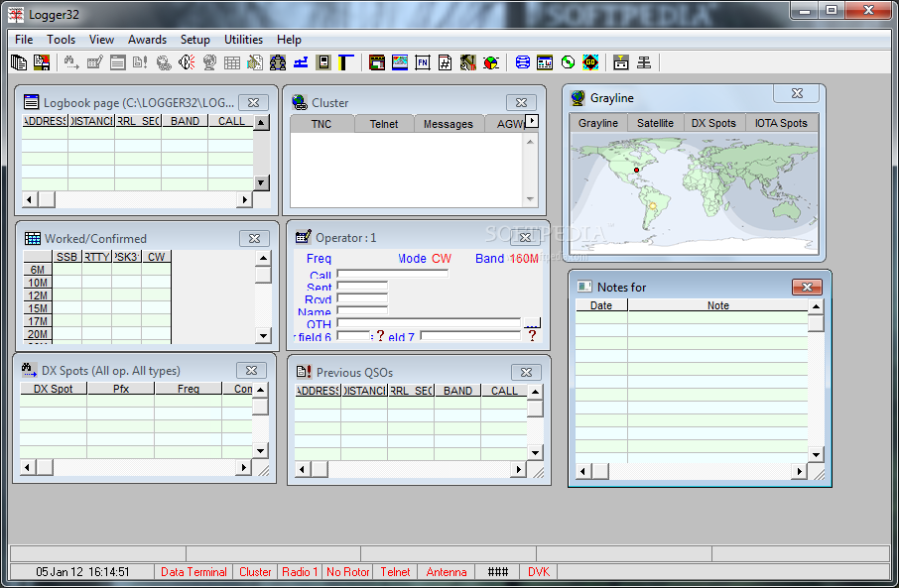Click the stacked pages icon in toolbar
The width and height of the screenshot is (899, 588).
tap(18, 62)
